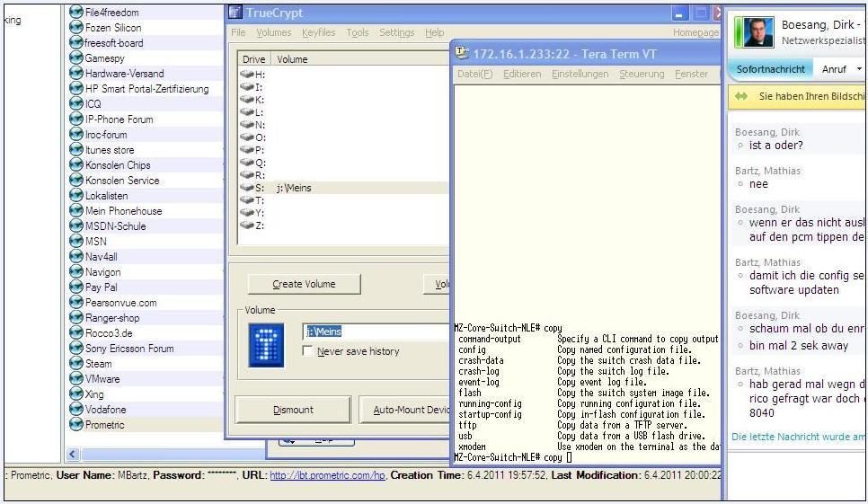Click the green arrows screen sharing icon
This screenshot has height=504, width=868.
click(x=741, y=96)
